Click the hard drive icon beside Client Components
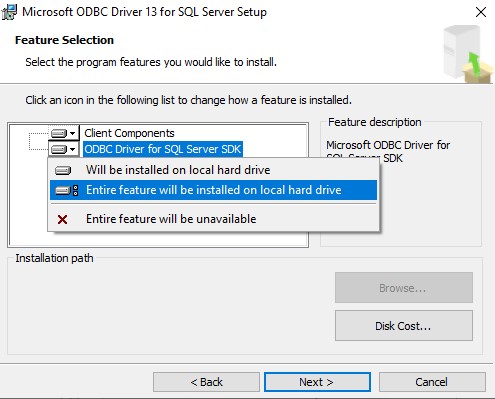Image resolution: width=495 pixels, height=399 pixels. pyautogui.click(x=59, y=133)
